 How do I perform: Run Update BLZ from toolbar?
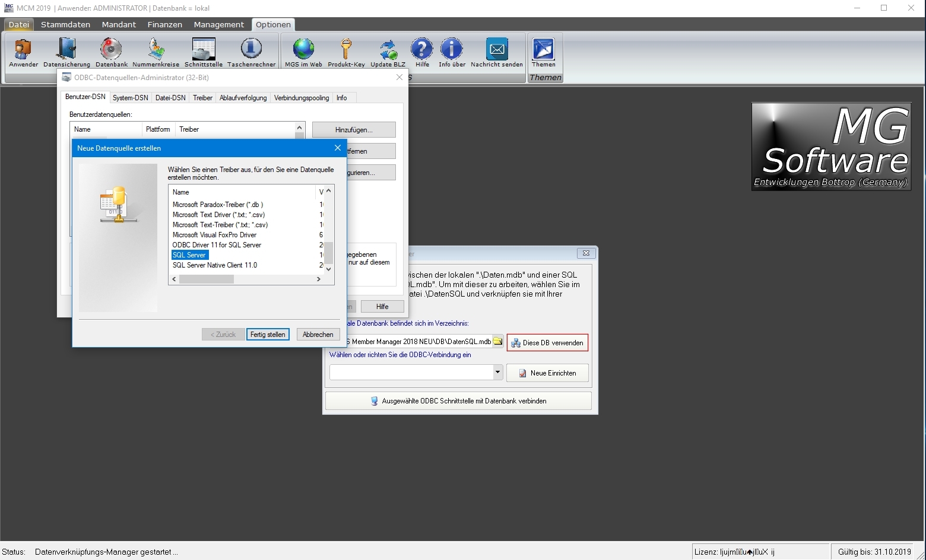click(x=388, y=53)
